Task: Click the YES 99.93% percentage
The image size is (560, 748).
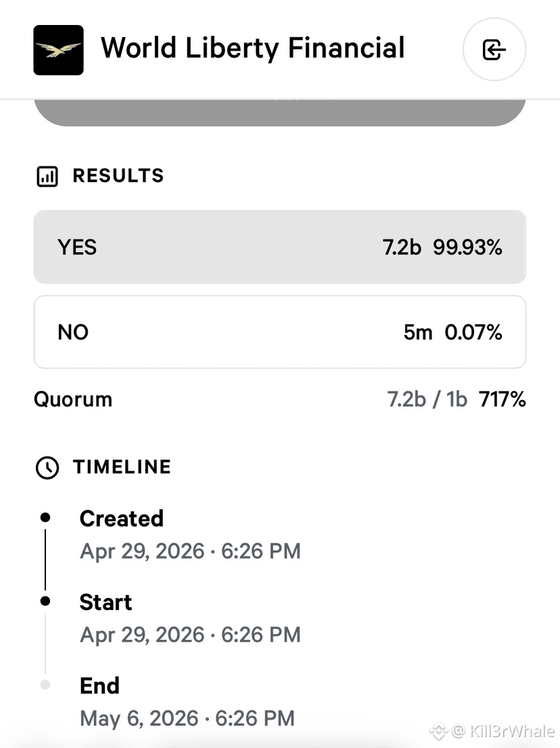Action: pyautogui.click(x=467, y=247)
